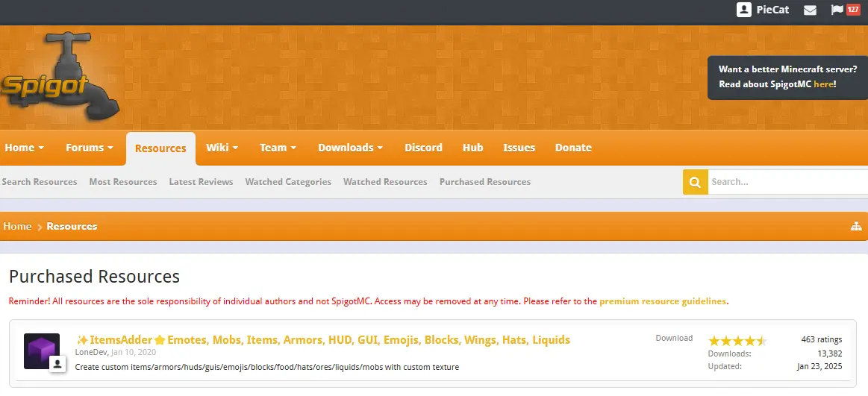
Task: Open LoneDev author profile link
Action: click(x=91, y=352)
